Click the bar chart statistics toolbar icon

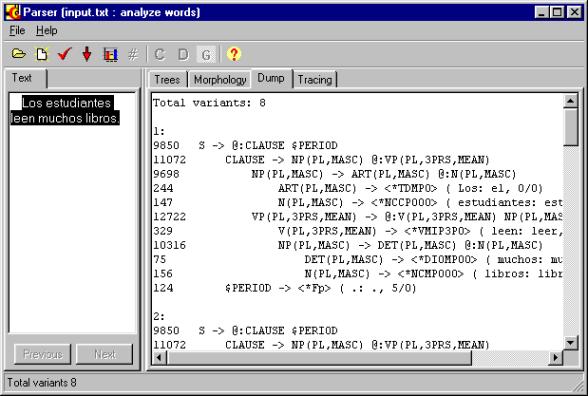pos(110,55)
